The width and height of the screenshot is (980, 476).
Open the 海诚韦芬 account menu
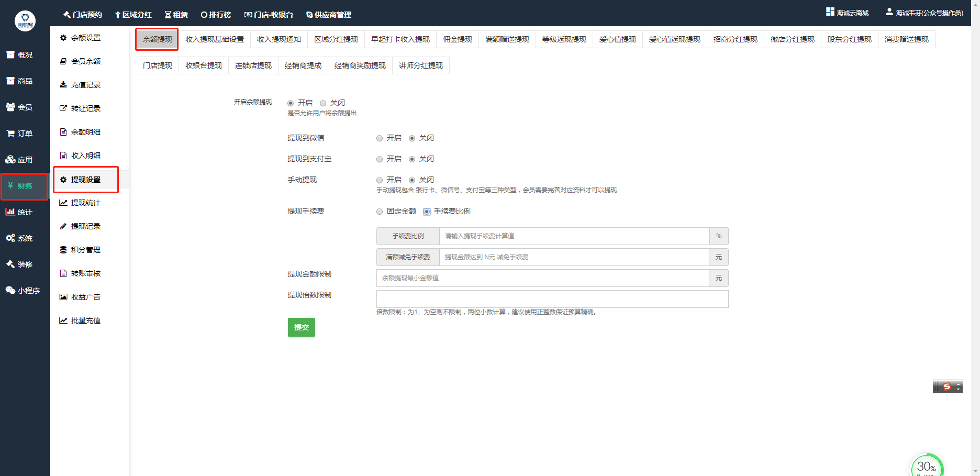[925, 13]
